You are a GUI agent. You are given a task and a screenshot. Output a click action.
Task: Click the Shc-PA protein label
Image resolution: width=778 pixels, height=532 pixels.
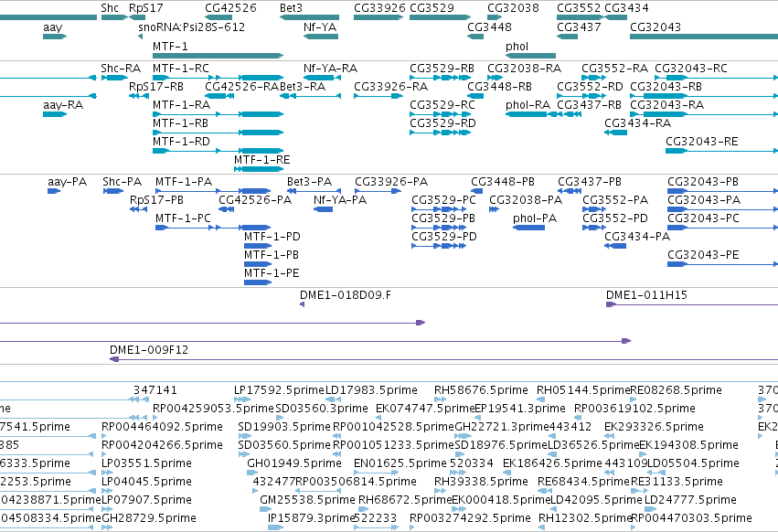tap(123, 182)
